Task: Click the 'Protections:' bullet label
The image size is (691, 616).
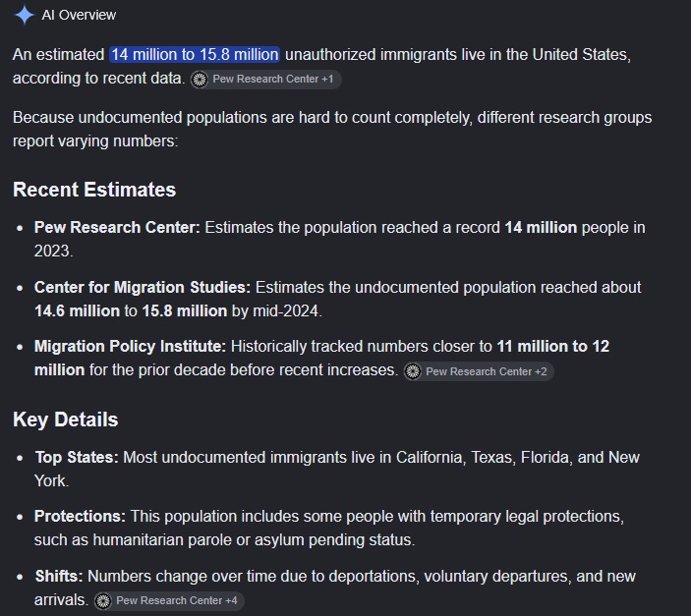Action: (x=81, y=517)
